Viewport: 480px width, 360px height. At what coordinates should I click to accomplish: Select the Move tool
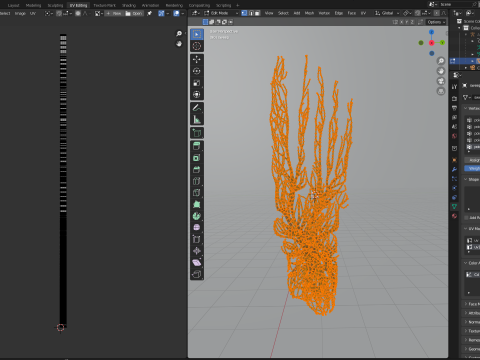(x=197, y=59)
